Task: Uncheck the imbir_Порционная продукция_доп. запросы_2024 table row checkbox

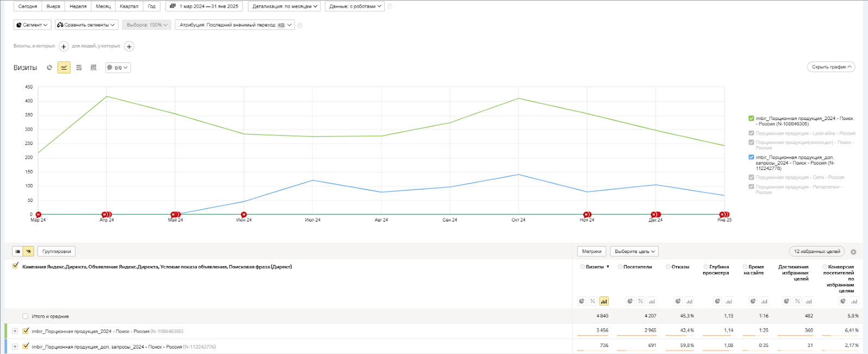Action: (x=25, y=346)
